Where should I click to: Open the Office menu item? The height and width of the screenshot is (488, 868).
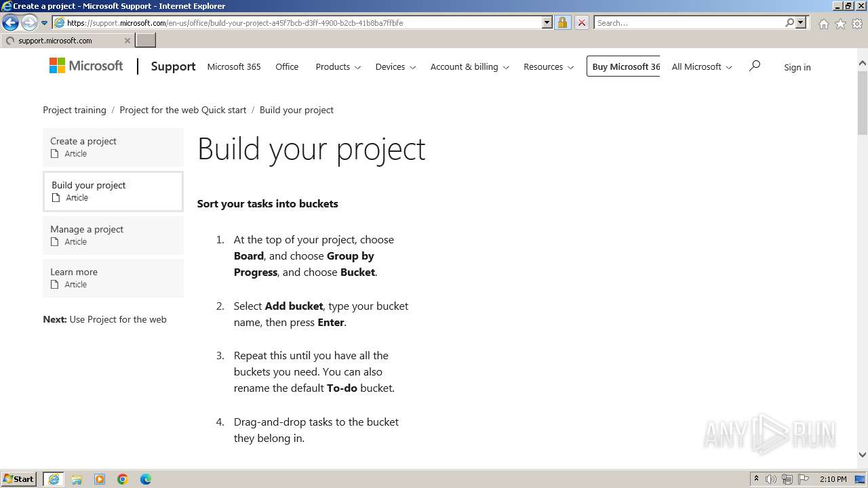click(287, 66)
